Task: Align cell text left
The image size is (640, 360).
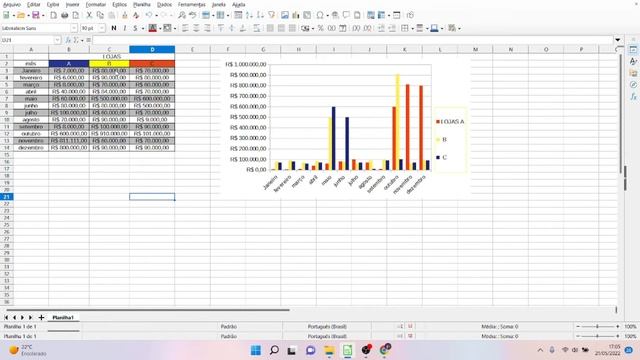Action: [x=185, y=28]
